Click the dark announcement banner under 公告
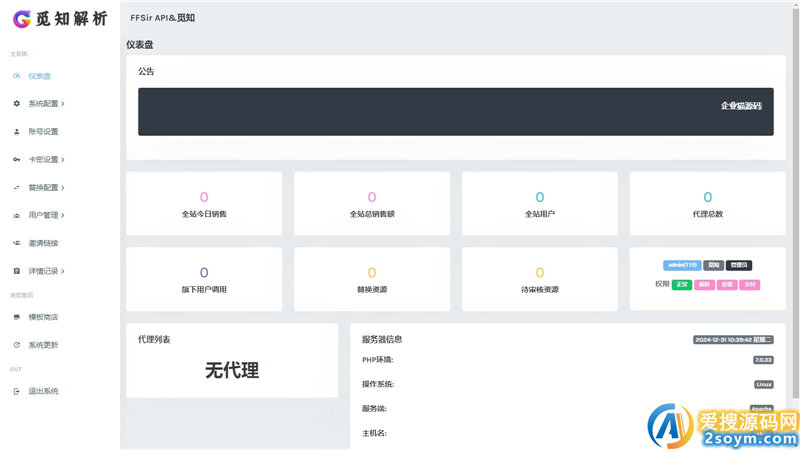800x450 pixels. coord(455,111)
